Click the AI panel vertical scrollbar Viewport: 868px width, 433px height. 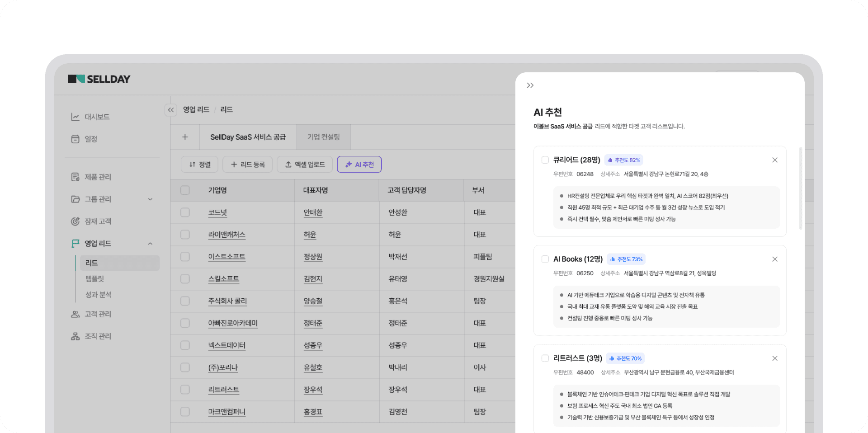[x=801, y=188]
